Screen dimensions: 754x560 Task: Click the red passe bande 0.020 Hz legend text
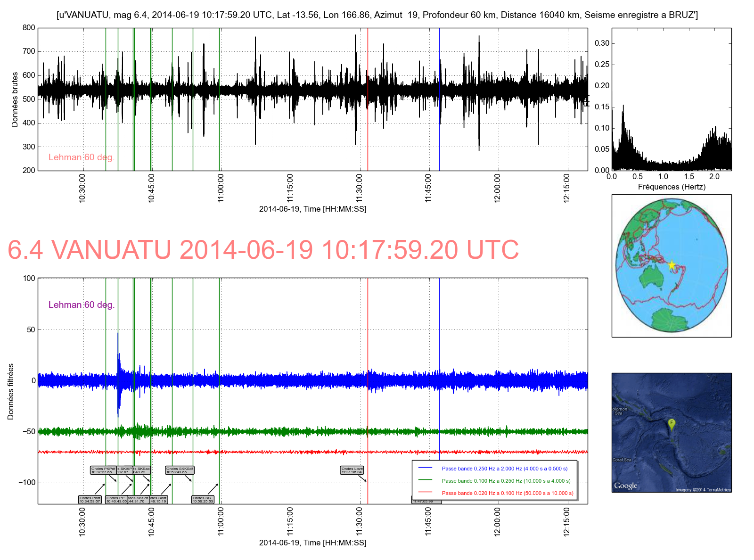coord(508,493)
